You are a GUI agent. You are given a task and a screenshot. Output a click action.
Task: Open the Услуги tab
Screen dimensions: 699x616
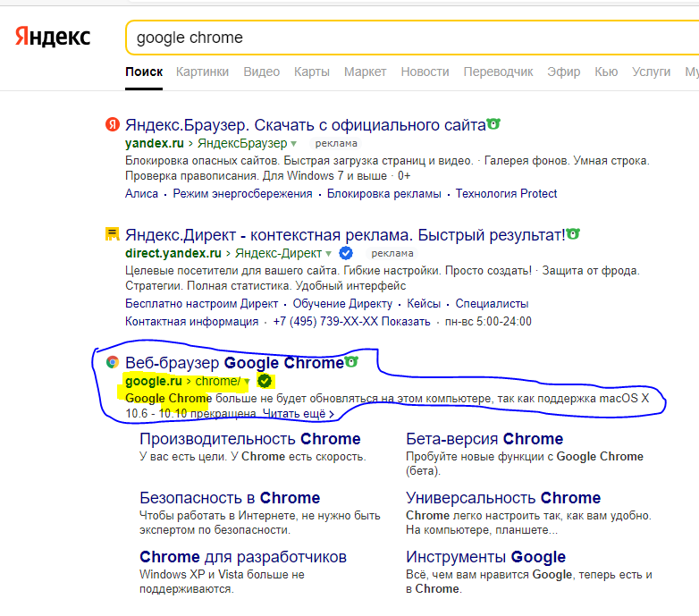click(651, 72)
